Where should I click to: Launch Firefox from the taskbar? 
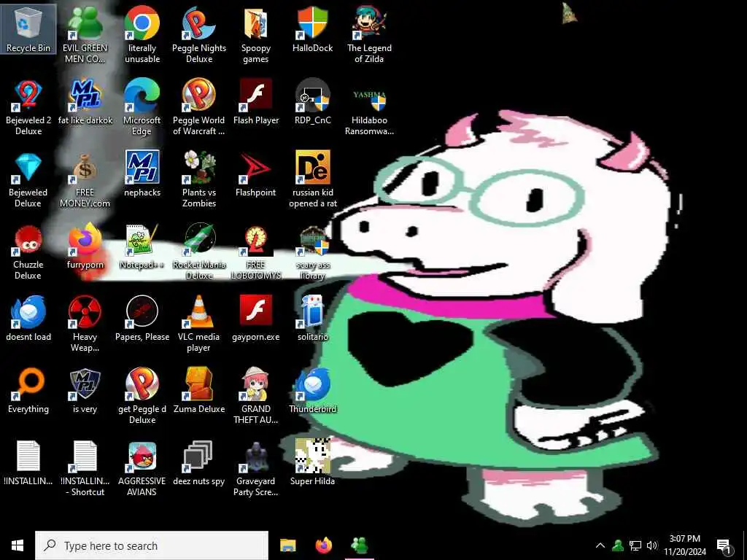(324, 545)
